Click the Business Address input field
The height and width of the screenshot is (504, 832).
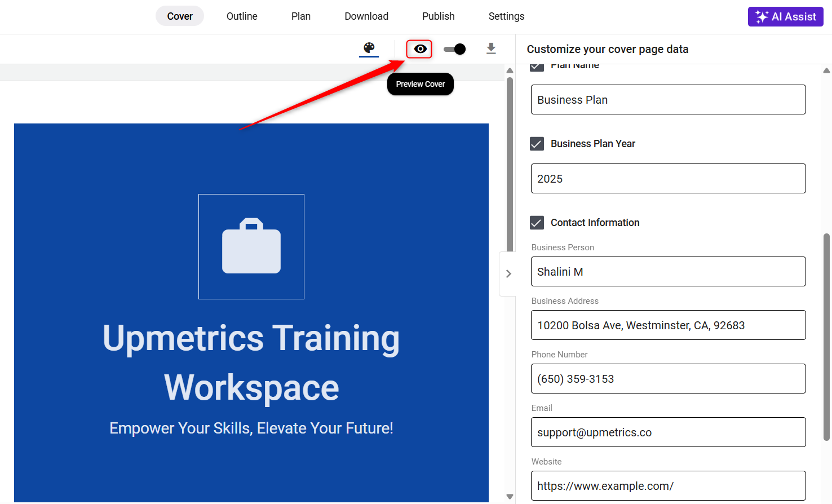[668, 325]
